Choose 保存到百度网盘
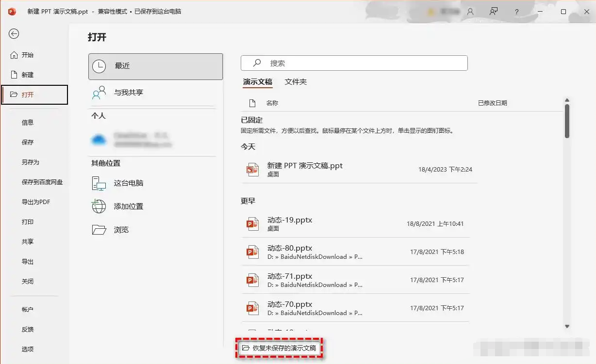The image size is (596, 364). tap(42, 182)
